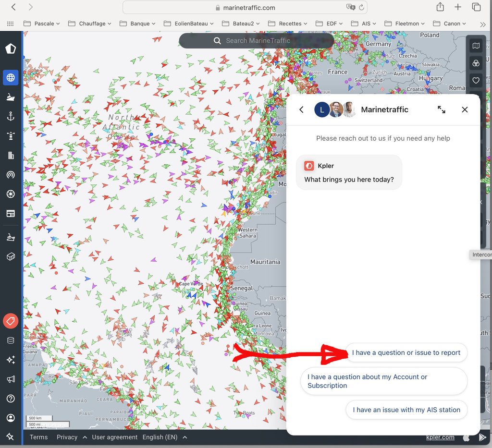Expand the Canon bookmarks folder
The image size is (492, 448).
tap(449, 24)
